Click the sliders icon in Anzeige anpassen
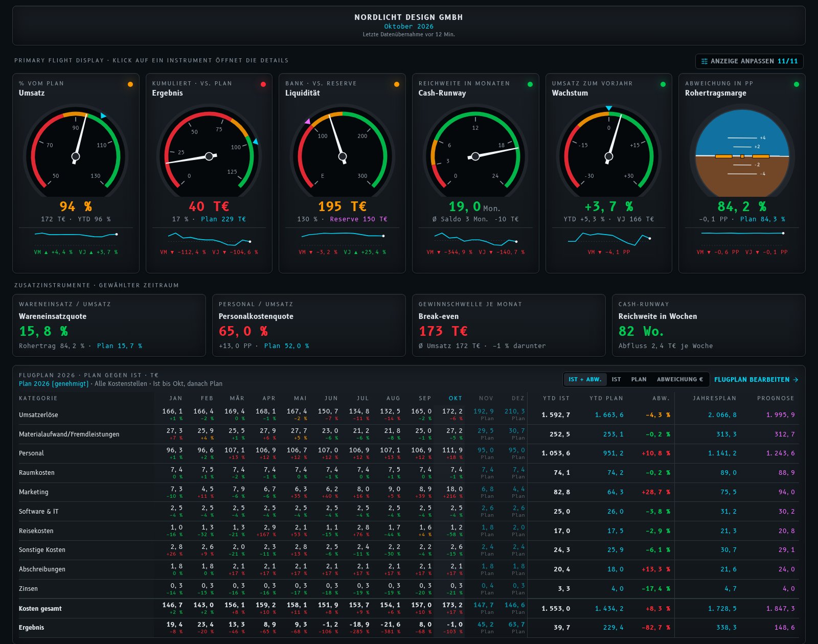 (705, 61)
